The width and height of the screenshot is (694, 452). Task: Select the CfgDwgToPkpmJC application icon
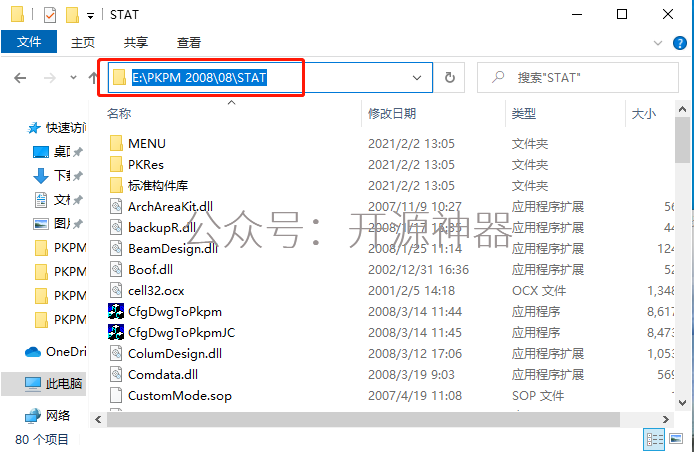point(116,332)
